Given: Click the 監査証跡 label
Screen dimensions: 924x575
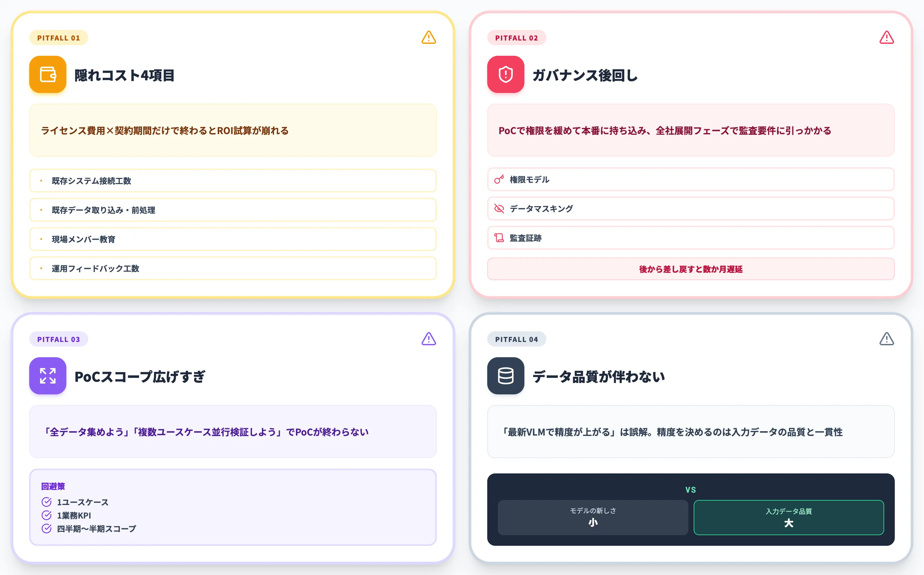Looking at the screenshot, I should pos(526,238).
